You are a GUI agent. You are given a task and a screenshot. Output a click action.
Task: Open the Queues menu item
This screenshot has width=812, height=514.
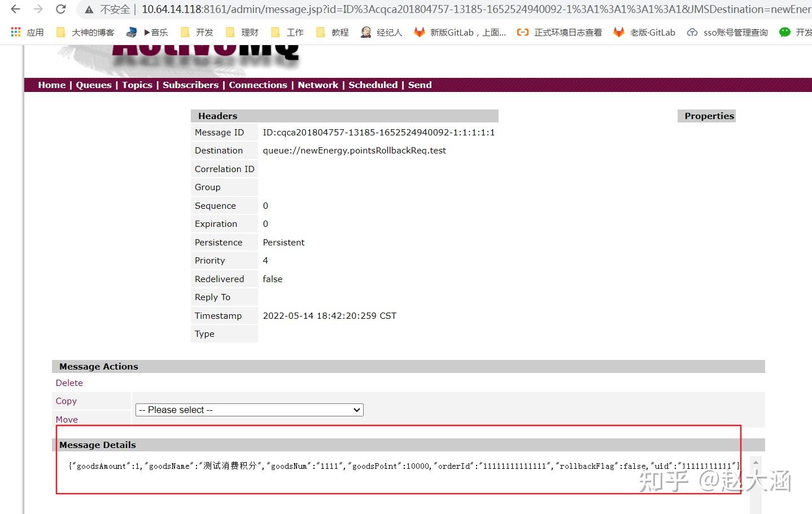[x=94, y=85]
